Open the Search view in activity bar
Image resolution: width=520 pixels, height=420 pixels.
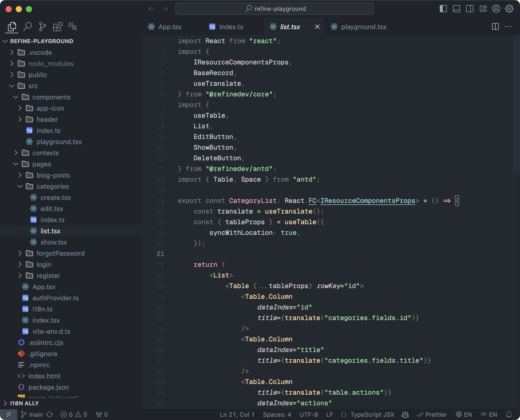(x=27, y=27)
